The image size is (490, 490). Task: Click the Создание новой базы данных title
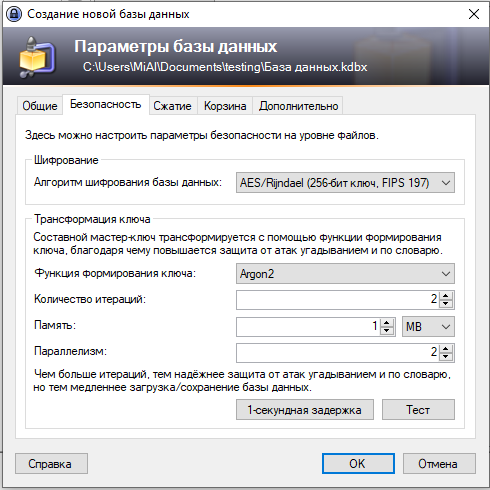pos(108,14)
